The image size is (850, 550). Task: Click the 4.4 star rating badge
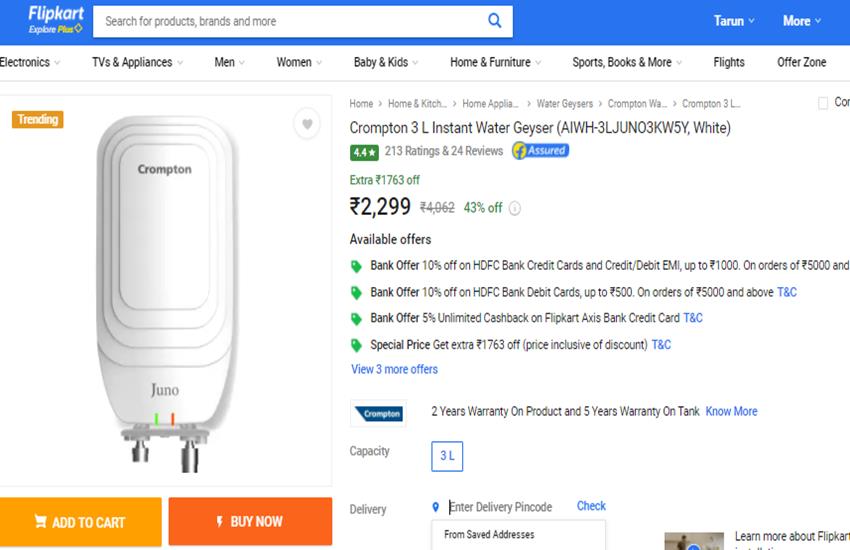[x=364, y=152]
